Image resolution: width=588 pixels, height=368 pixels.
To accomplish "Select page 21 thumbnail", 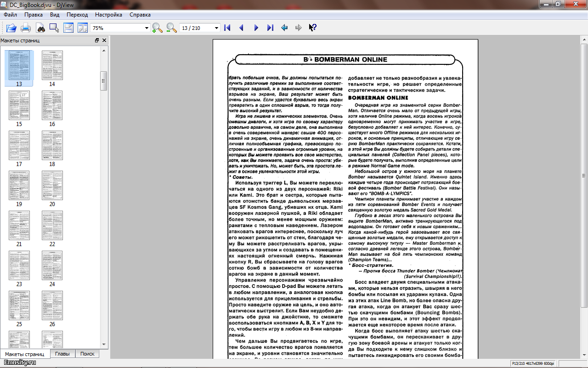I will [x=19, y=228].
